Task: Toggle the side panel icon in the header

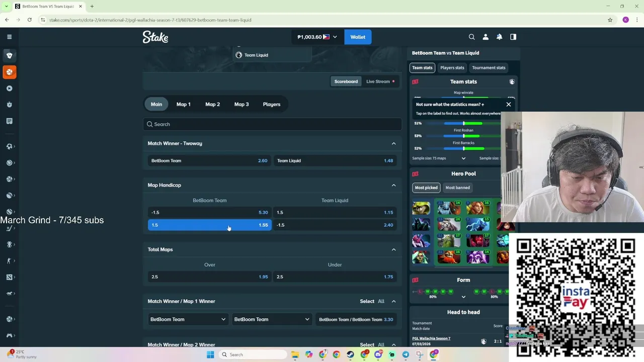Action: tap(513, 37)
